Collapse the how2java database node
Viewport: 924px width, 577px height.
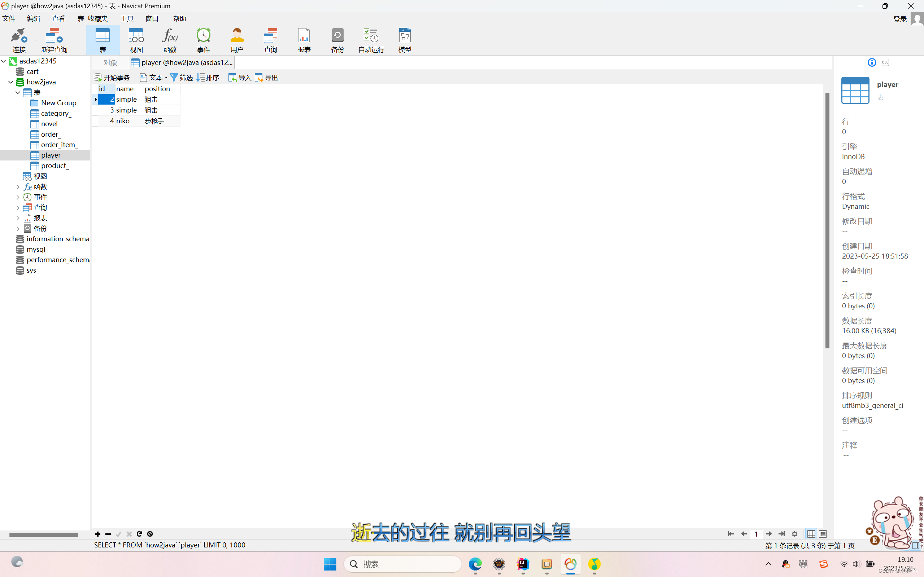10,82
